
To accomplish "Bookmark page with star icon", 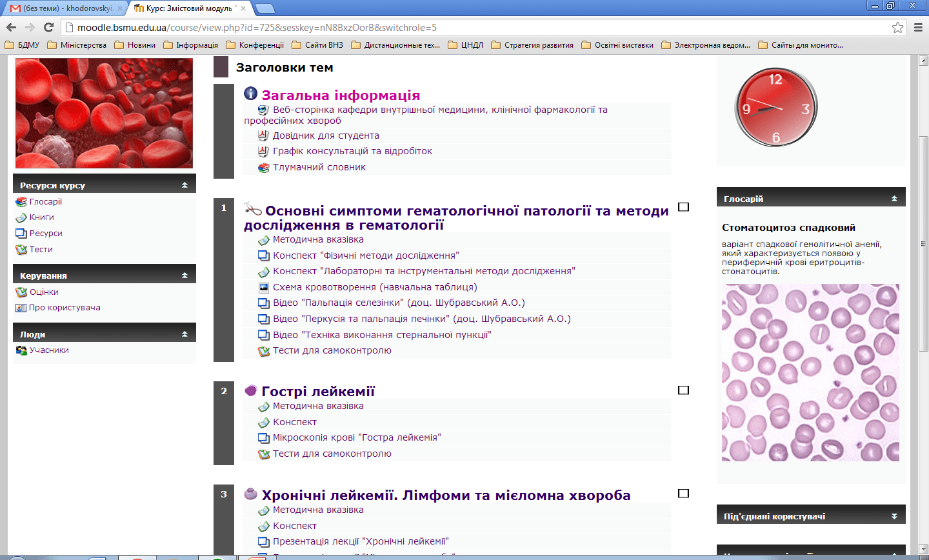I will pyautogui.click(x=897, y=27).
